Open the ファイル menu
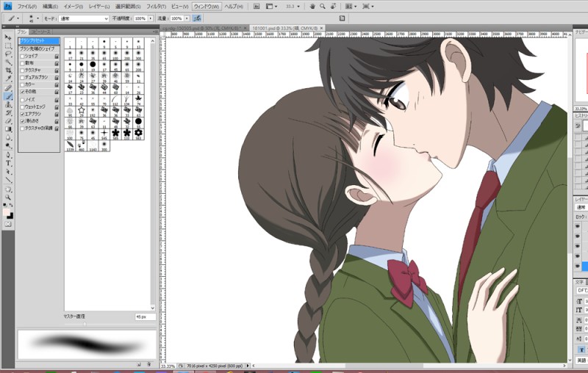 pyautogui.click(x=27, y=7)
